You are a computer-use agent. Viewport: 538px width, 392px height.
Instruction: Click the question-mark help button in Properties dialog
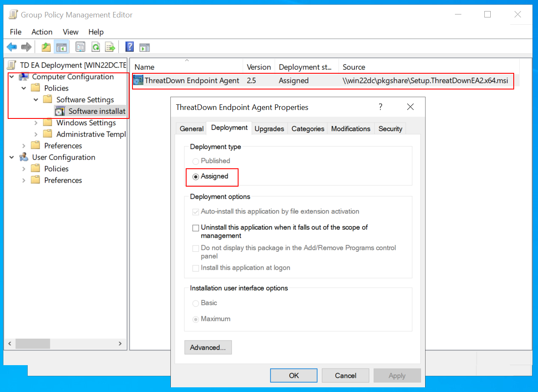[x=380, y=107]
